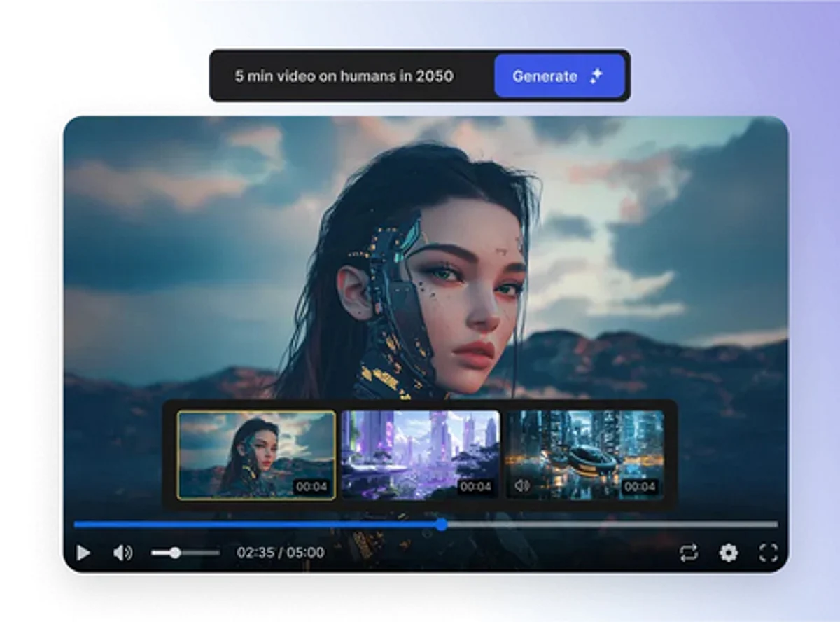Viewport: 840px width, 622px height.
Task: Click the 02:35 / 05:00 time display
Action: click(x=281, y=553)
